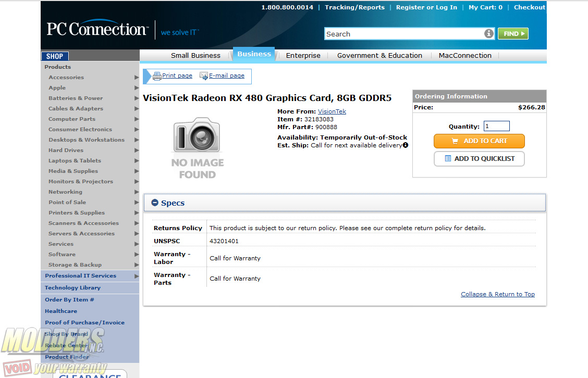Open the Services category

[x=61, y=244]
